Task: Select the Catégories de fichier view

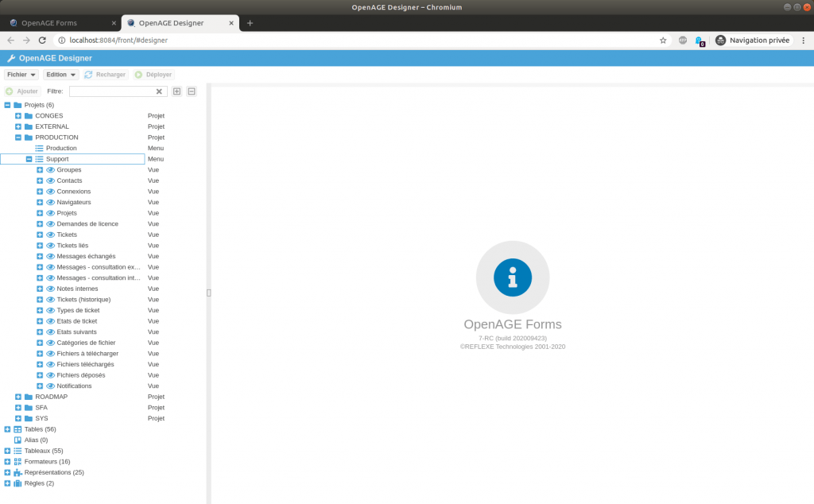Action: pyautogui.click(x=86, y=343)
